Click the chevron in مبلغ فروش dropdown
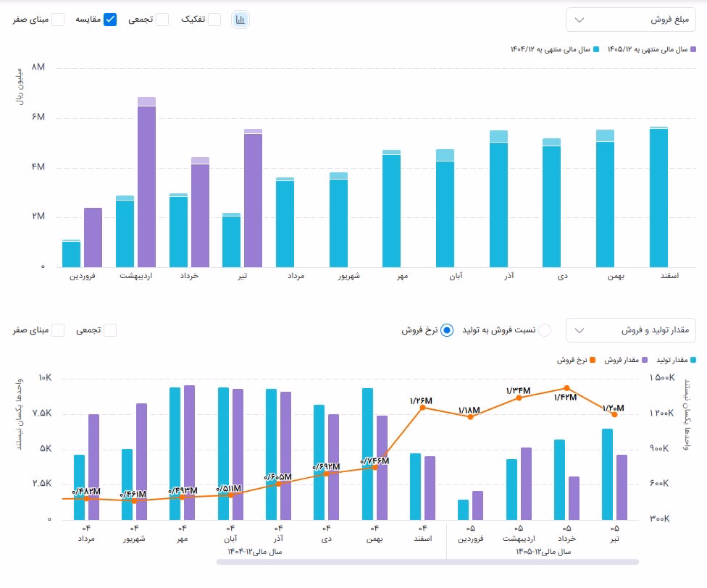This screenshot has width=707, height=588. (x=580, y=20)
